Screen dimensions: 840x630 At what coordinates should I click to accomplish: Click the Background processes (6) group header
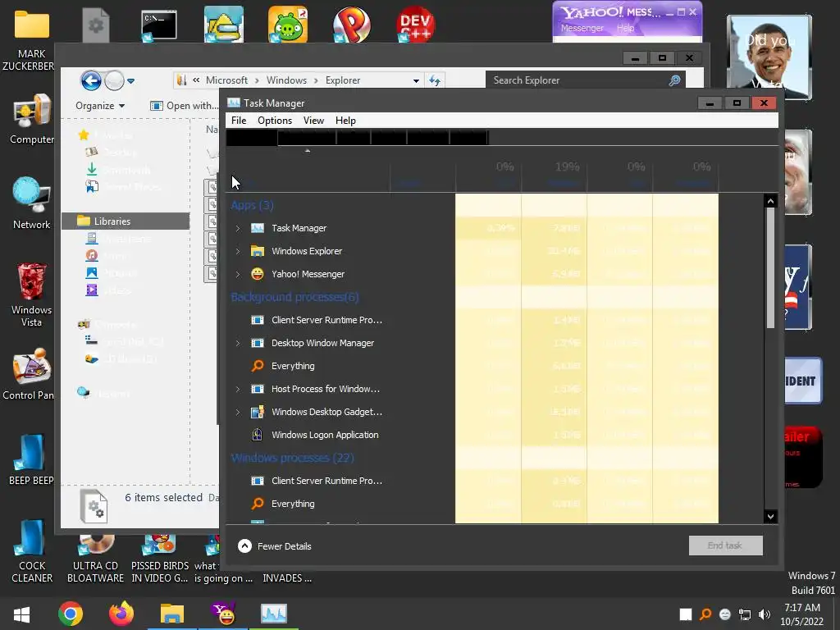[x=294, y=297]
